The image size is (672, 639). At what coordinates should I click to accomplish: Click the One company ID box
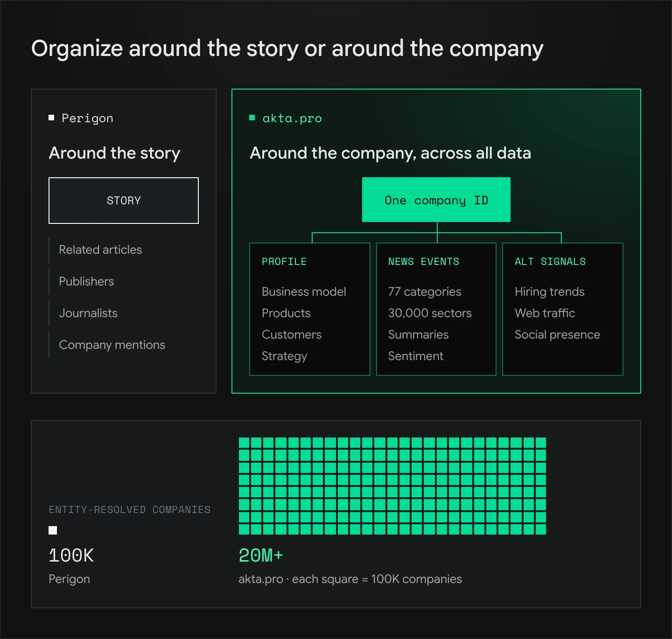(x=436, y=200)
